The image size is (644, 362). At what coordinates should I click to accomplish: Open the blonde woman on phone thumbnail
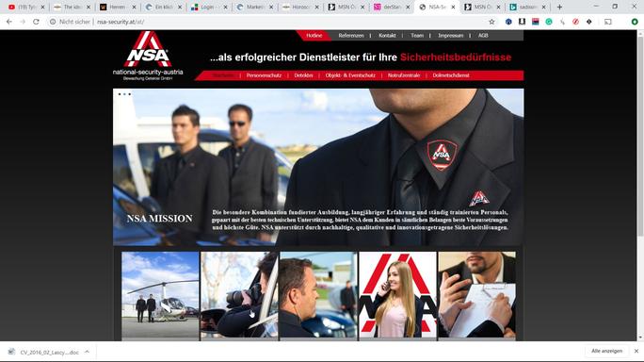pos(397,294)
